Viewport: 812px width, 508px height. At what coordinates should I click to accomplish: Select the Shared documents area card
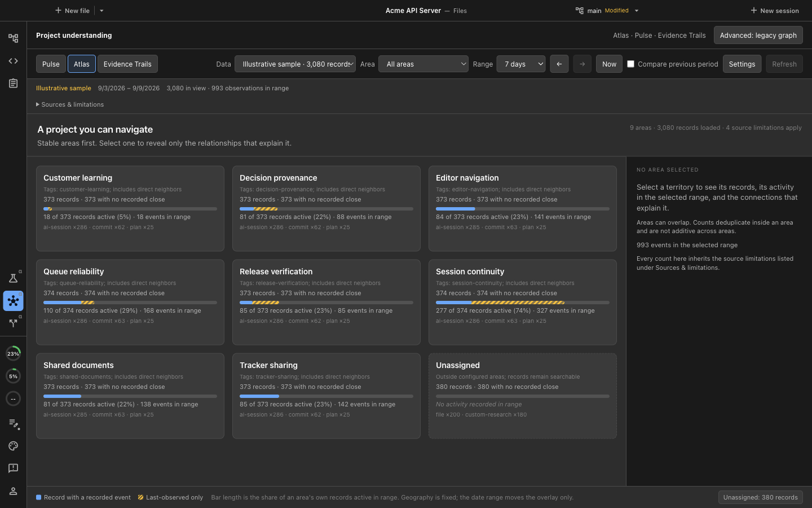[x=130, y=396]
